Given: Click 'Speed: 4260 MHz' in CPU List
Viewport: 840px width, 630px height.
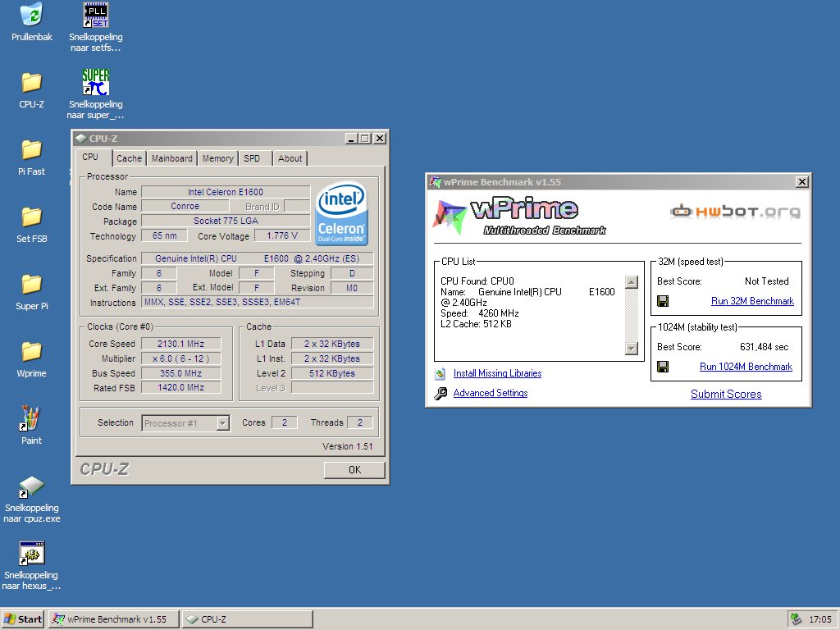Looking at the screenshot, I should coord(479,313).
